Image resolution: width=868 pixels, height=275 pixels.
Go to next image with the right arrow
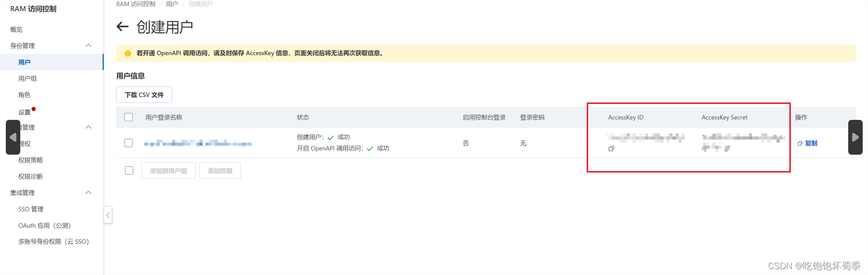855,137
